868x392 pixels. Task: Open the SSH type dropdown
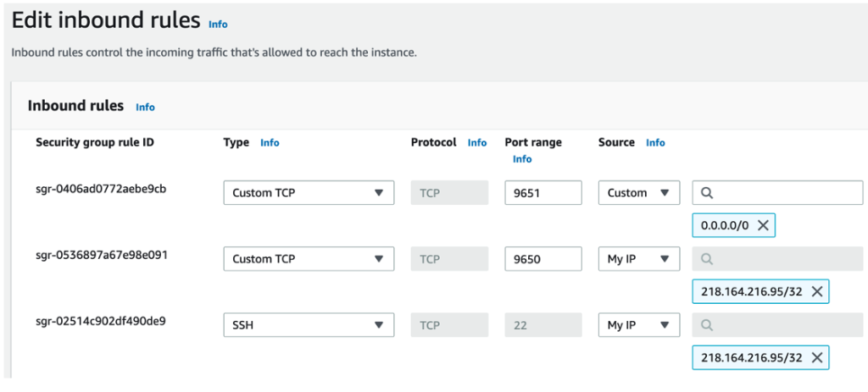309,325
